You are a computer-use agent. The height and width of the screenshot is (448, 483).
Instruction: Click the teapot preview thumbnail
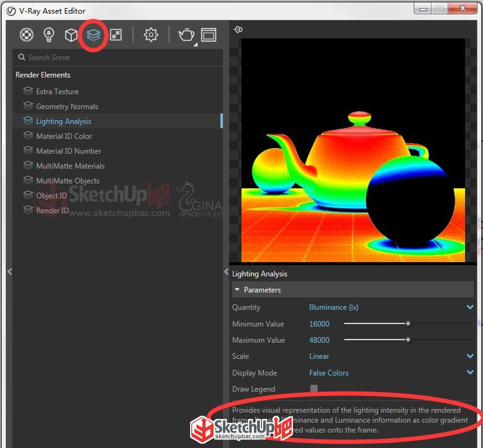353,150
